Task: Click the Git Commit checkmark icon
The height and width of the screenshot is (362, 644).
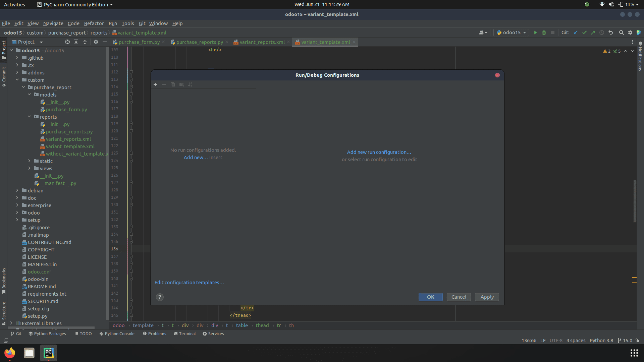Action: 584,33
